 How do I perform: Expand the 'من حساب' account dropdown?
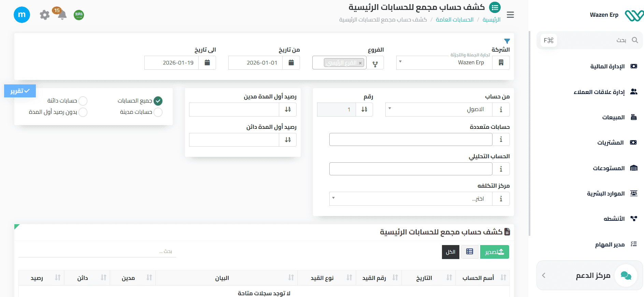pos(439,109)
